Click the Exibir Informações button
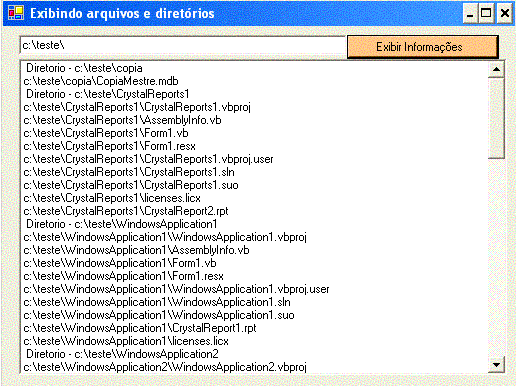Screen dimensions: 516x386 pos(423,47)
